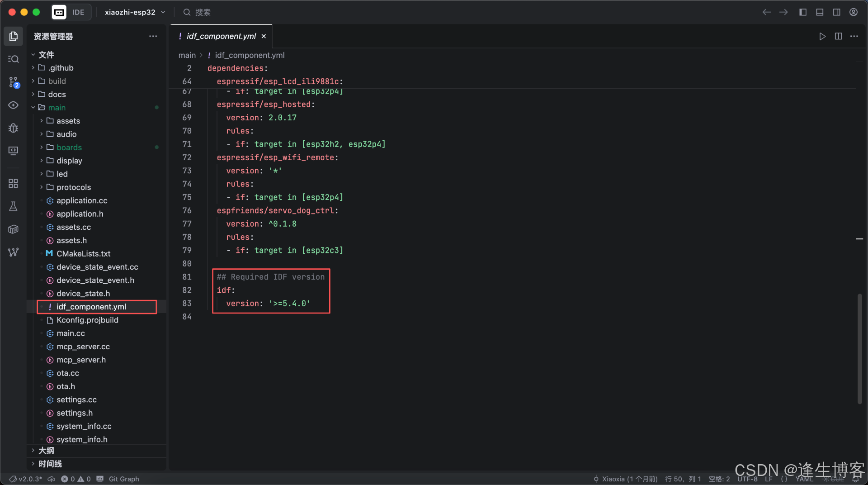Open device_state_event.cc file
The width and height of the screenshot is (868, 485).
97,267
